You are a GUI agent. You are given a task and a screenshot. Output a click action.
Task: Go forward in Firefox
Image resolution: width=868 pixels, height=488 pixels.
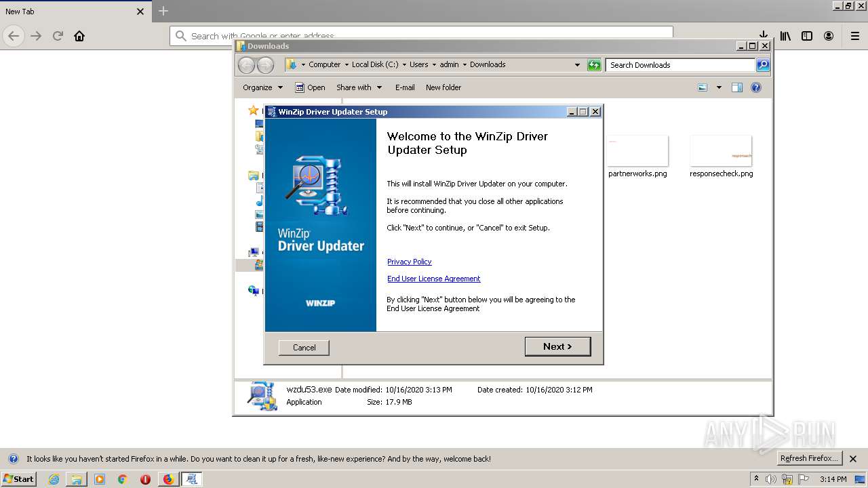(x=36, y=36)
